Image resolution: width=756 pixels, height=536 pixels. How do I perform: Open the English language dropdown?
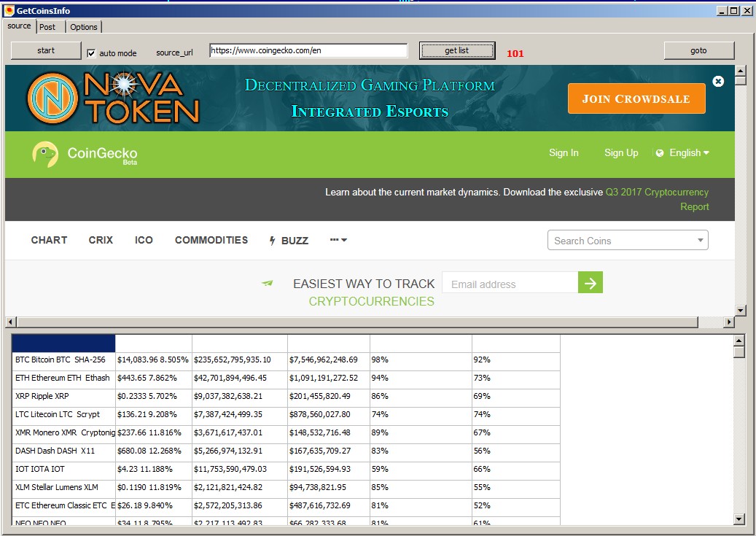point(689,153)
